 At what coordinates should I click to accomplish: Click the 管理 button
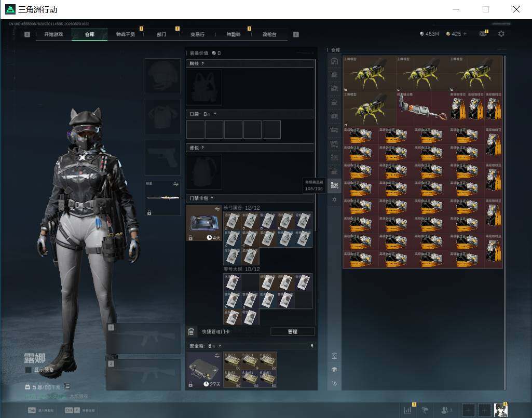292,331
